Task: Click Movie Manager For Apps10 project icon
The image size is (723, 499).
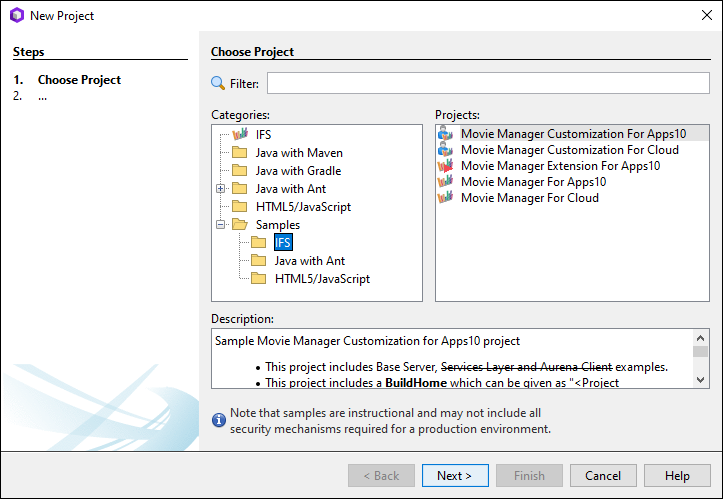Action: coord(446,182)
